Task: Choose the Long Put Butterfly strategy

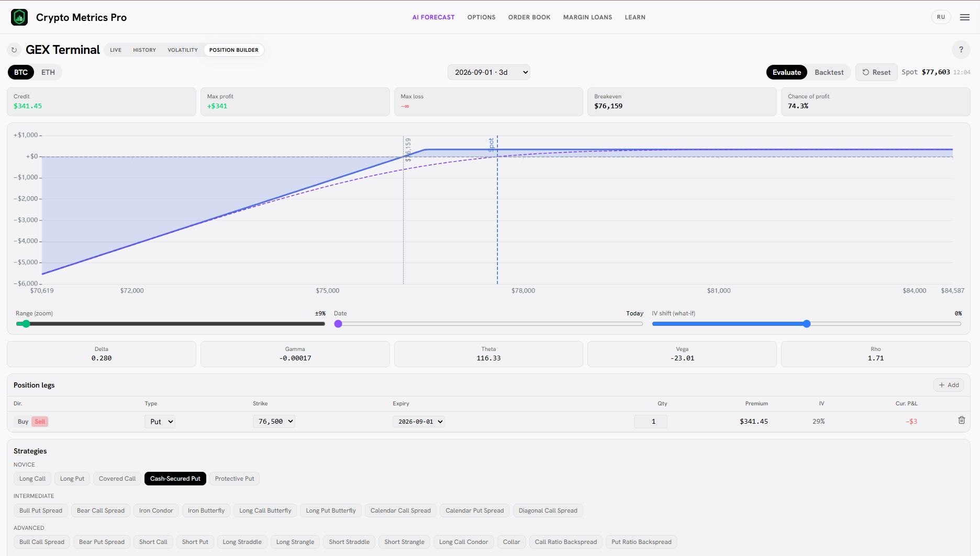Action: click(x=331, y=510)
